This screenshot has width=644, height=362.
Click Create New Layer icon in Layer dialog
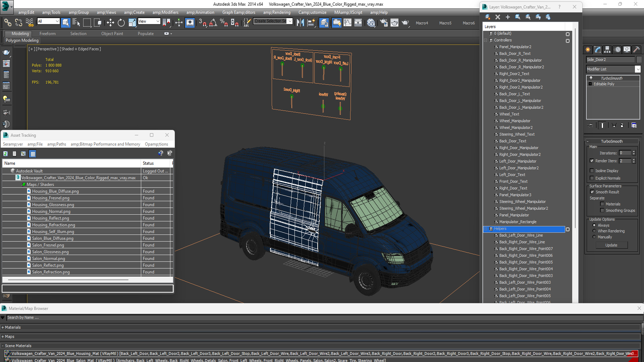point(488,17)
